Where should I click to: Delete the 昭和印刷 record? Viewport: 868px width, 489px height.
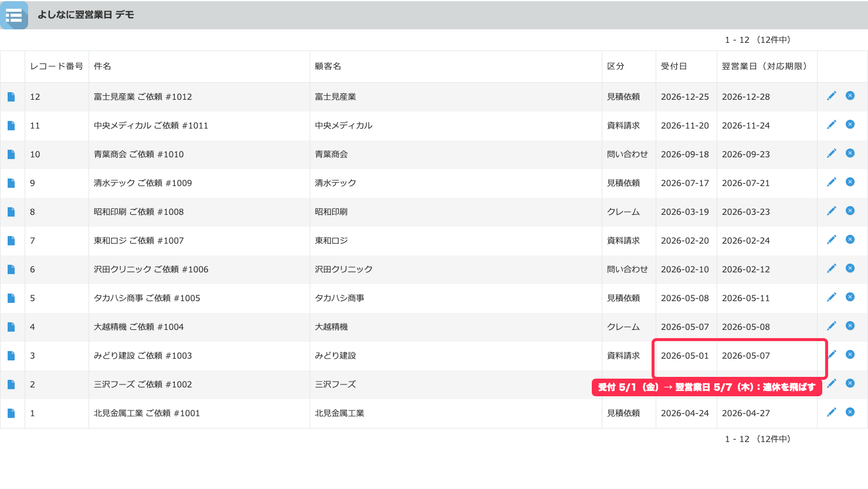coord(850,211)
